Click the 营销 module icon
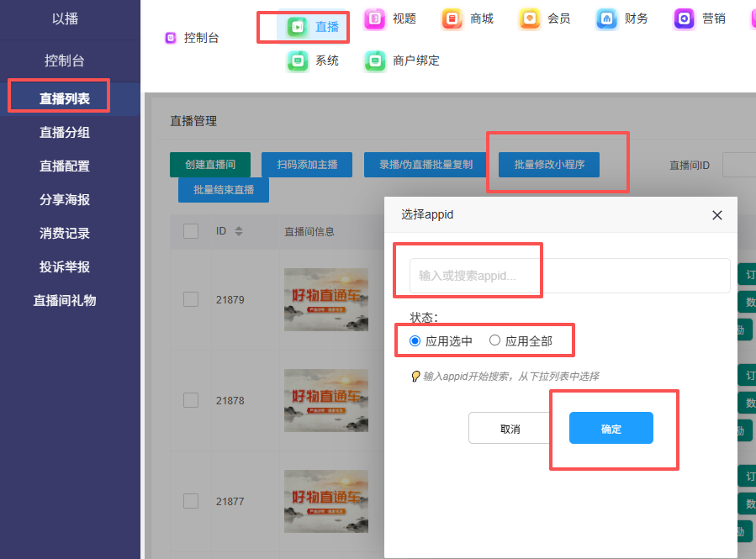Image resolution: width=756 pixels, height=559 pixels. [685, 18]
